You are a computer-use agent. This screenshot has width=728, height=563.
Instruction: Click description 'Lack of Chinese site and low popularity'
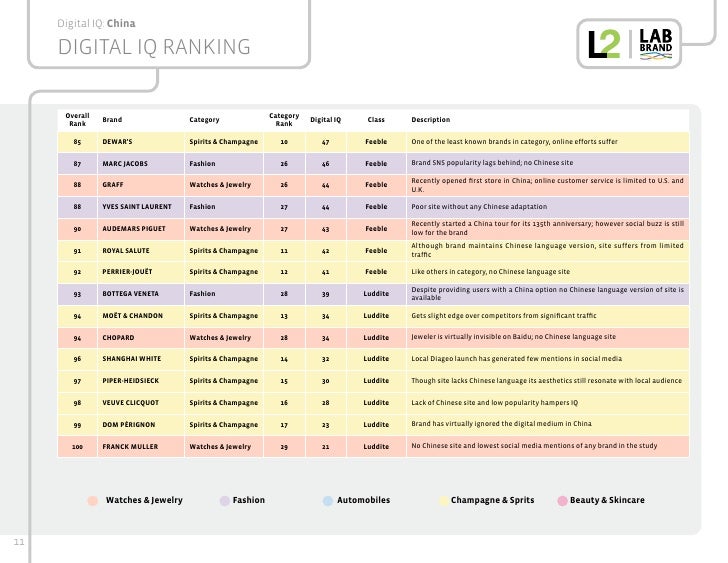(x=494, y=403)
